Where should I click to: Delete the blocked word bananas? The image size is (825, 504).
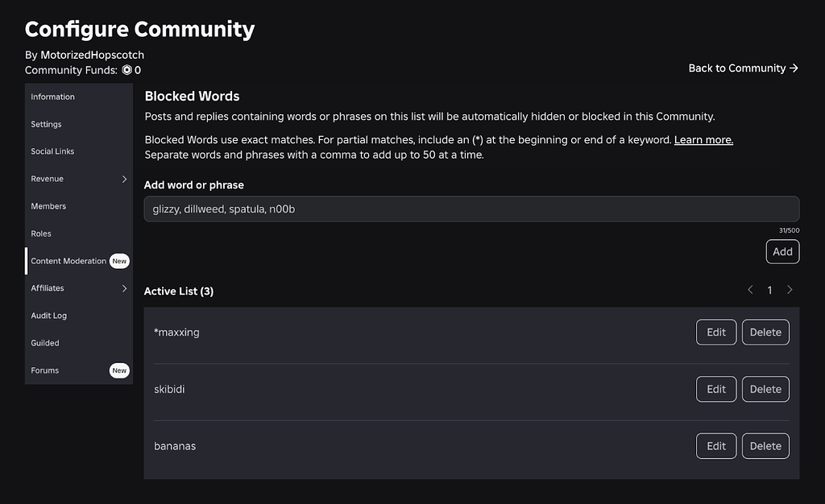coord(765,445)
